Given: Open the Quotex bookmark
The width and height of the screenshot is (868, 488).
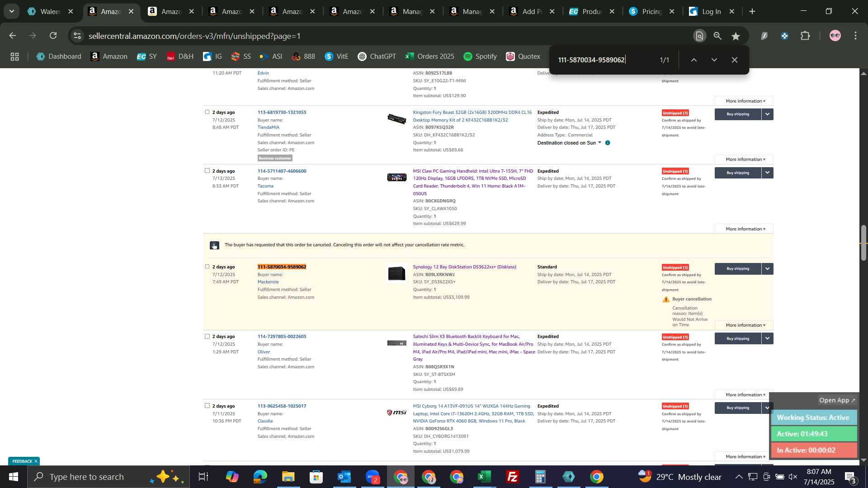Looking at the screenshot, I should pyautogui.click(x=523, y=56).
